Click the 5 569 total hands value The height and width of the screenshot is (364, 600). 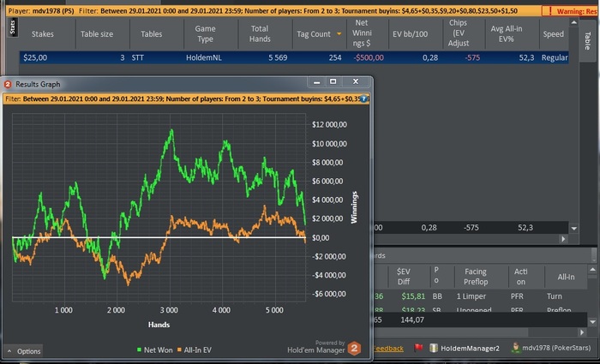(x=278, y=57)
